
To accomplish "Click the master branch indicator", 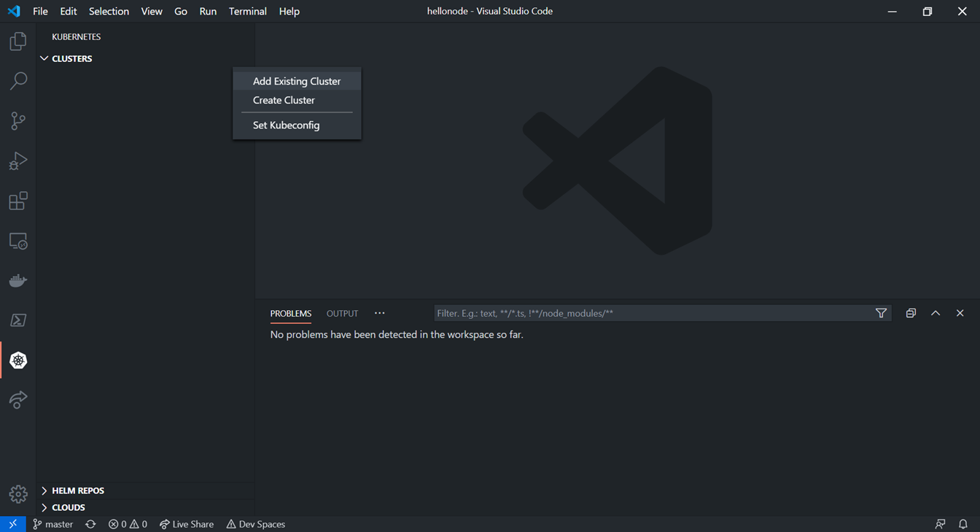I will click(53, 524).
